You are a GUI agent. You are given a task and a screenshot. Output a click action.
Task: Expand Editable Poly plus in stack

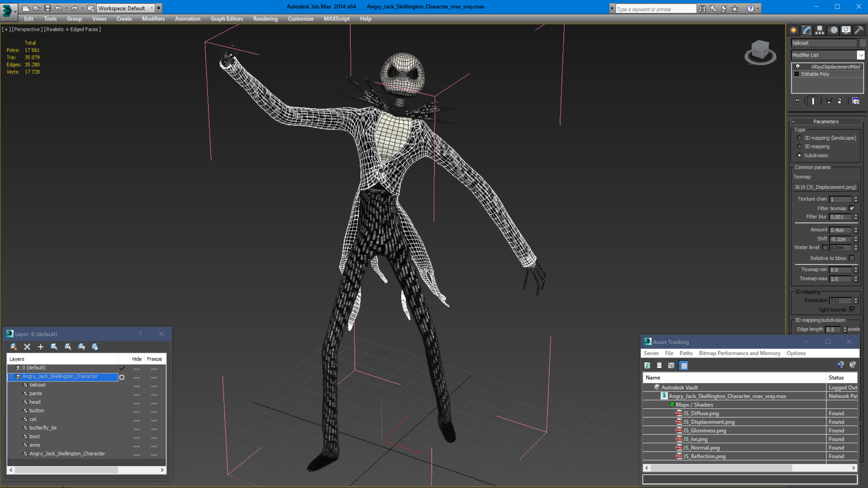pyautogui.click(x=797, y=74)
